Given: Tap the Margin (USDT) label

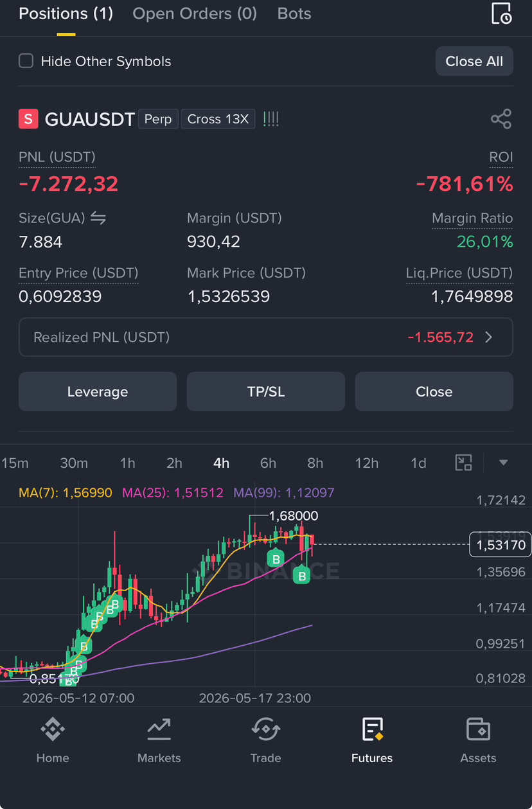Looking at the screenshot, I should click(x=235, y=218).
